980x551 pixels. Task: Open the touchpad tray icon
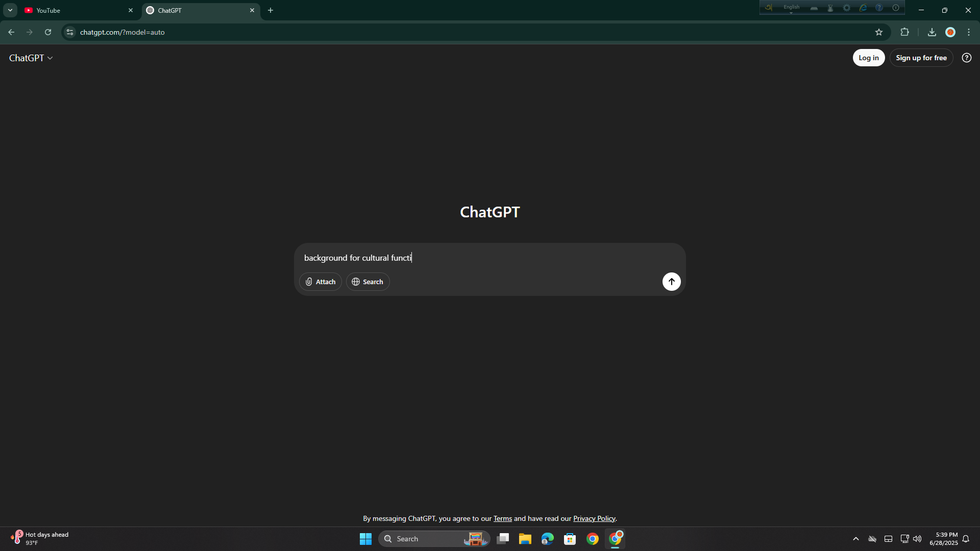coord(888,539)
